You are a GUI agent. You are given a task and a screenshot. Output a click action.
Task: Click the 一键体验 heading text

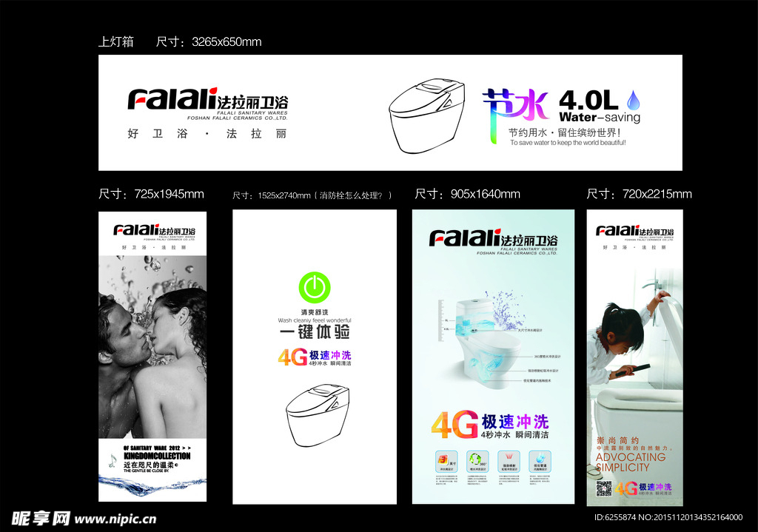[x=315, y=331]
